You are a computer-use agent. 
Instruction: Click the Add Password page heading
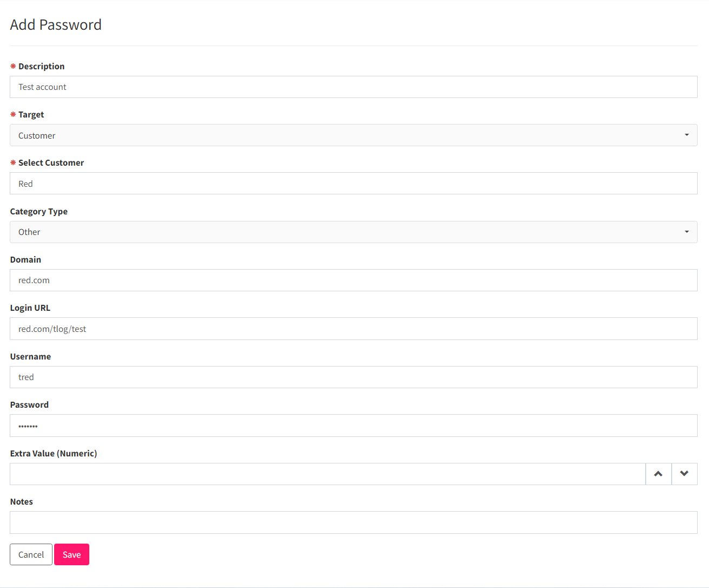(56, 25)
